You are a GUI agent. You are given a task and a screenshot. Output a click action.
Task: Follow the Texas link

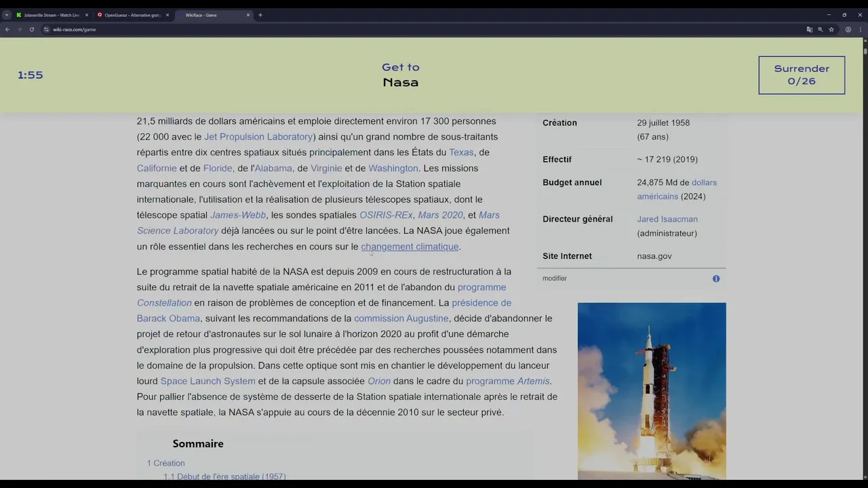point(461,152)
